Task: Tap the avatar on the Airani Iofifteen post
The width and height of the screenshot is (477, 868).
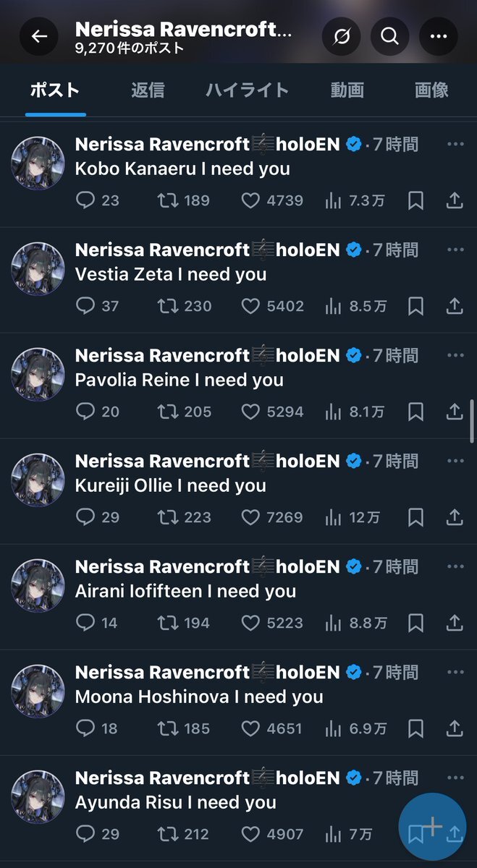Action: tap(38, 585)
